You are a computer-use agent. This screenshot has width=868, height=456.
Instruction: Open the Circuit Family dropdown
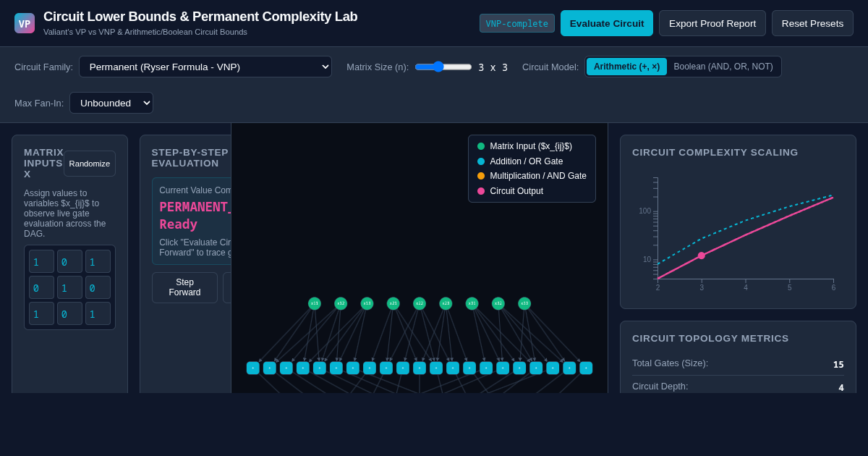205,67
